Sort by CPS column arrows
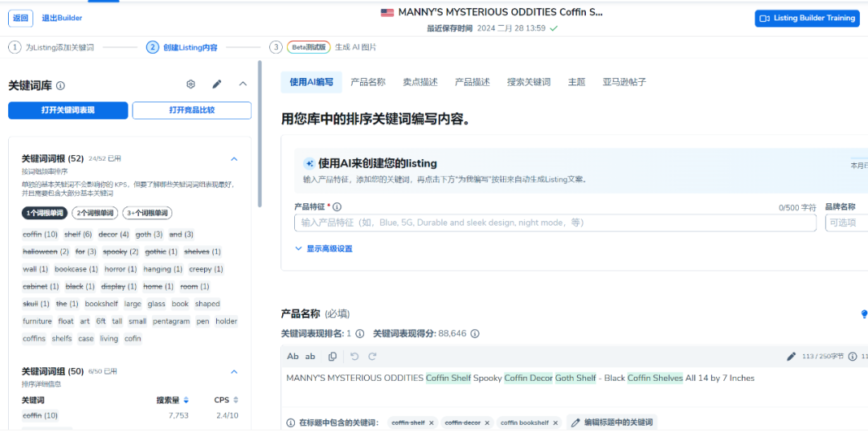This screenshot has height=433, width=868. tap(235, 400)
